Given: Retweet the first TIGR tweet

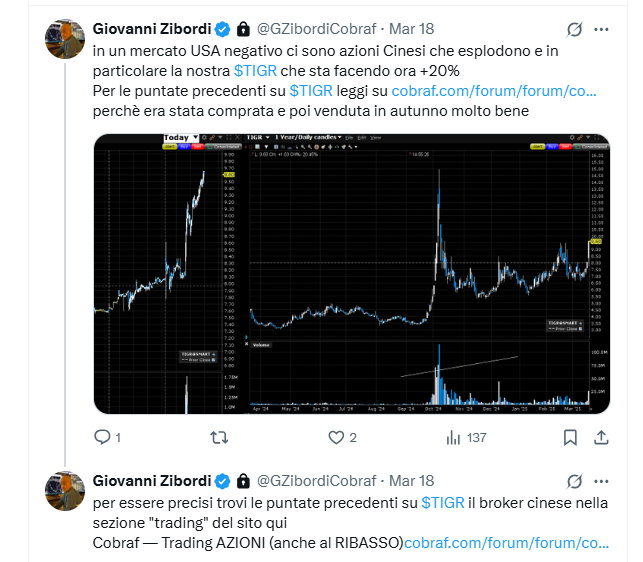Looking at the screenshot, I should [x=219, y=438].
